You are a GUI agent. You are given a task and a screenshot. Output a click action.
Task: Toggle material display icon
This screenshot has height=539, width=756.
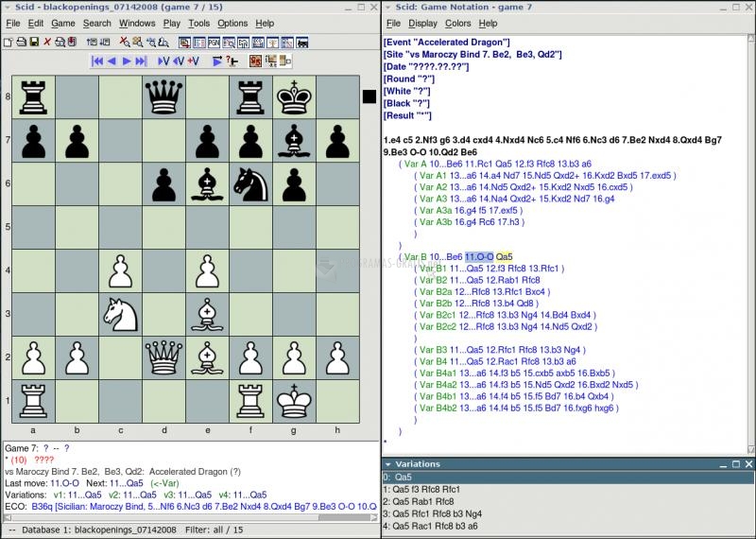[x=285, y=61]
